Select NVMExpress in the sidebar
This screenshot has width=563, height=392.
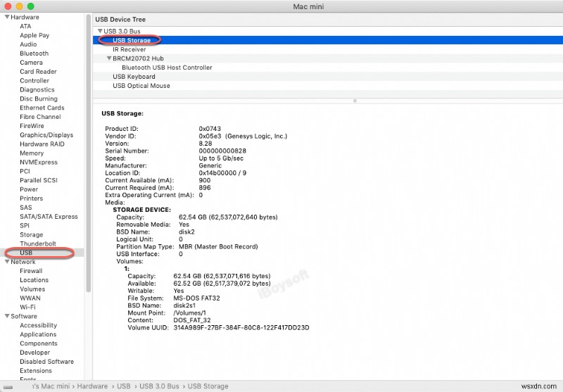(39, 162)
